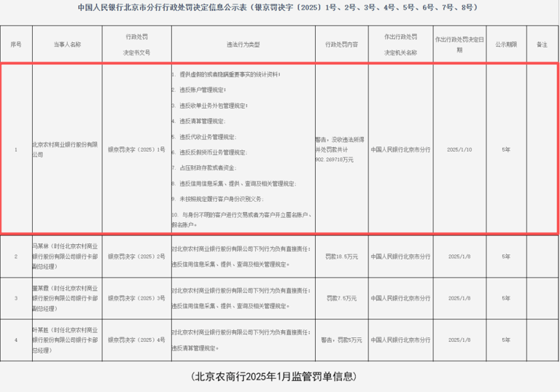This screenshot has height=392, width=560.
Task: Click 中国人民银行北京市分行 in the 银京罚决字〔2025〕1号 row
Action: pyautogui.click(x=401, y=149)
